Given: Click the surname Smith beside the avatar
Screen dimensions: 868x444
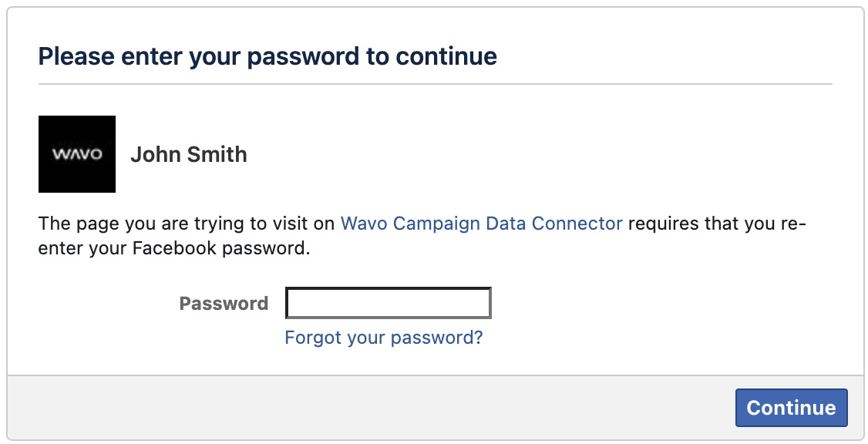Looking at the screenshot, I should 219,154.
